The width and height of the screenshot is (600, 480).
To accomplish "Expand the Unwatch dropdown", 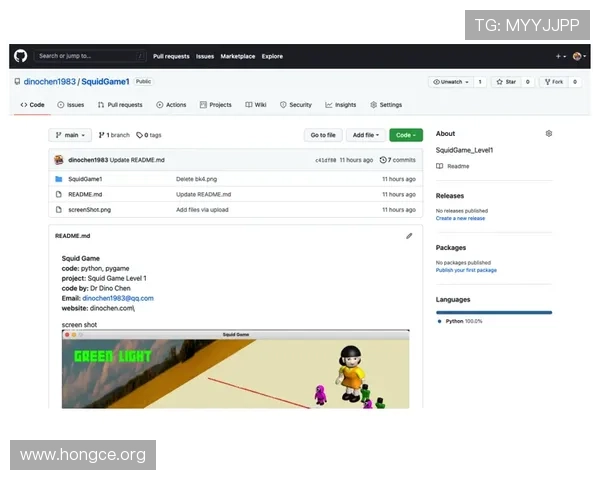I will point(451,82).
